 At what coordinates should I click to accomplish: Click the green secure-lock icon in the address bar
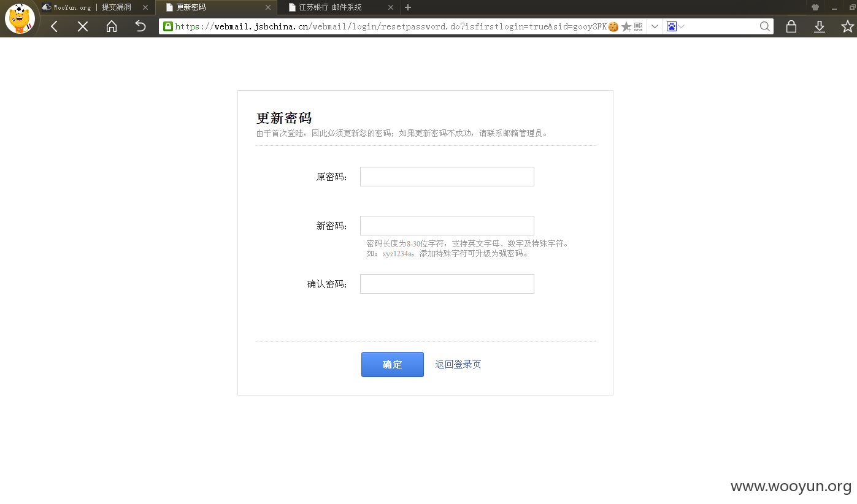(x=168, y=26)
